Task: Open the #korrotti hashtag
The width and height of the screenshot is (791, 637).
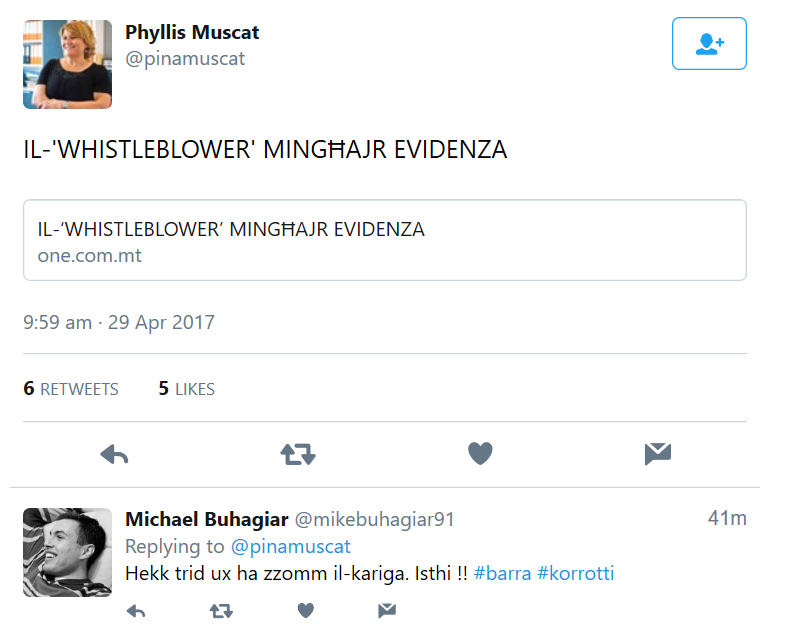Action: (576, 573)
